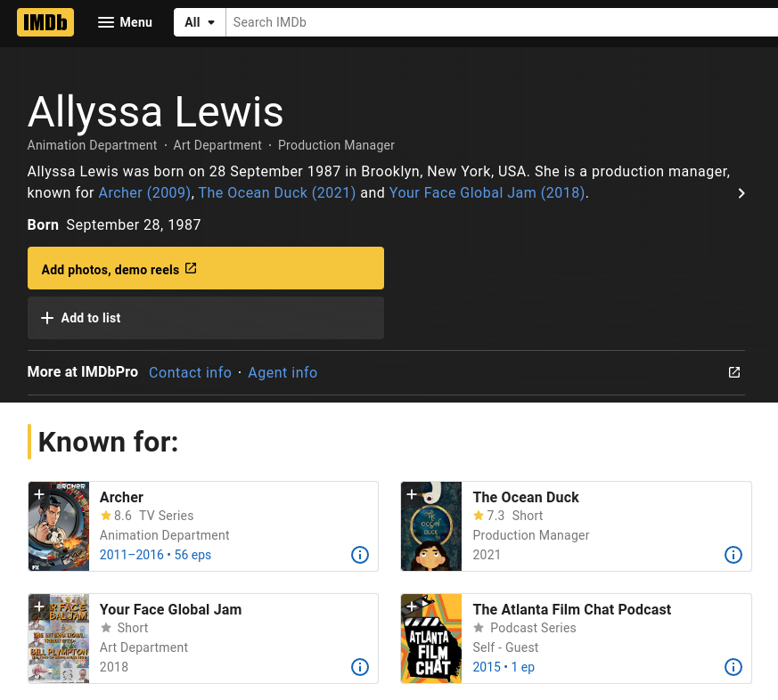Expand the biography with the chevron arrow

(741, 193)
